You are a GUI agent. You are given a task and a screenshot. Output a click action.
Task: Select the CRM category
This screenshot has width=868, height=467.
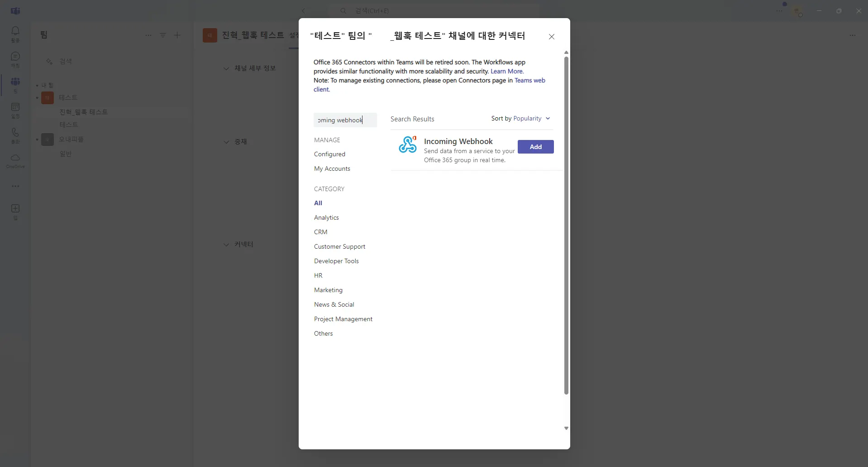(x=321, y=232)
